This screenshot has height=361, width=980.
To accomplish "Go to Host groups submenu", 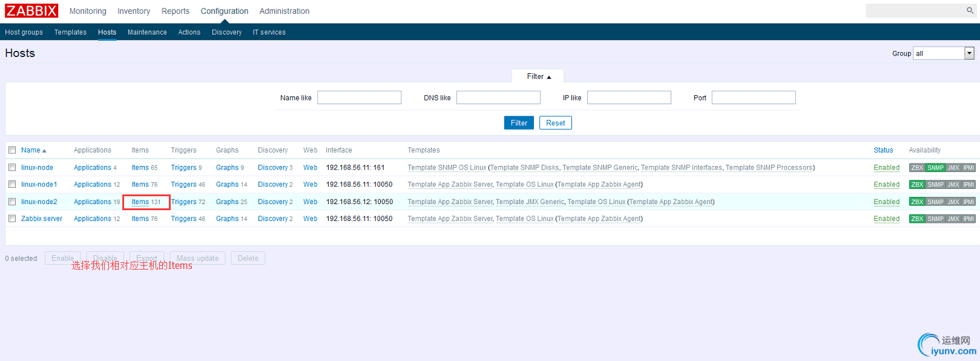I will pyautogui.click(x=24, y=32).
